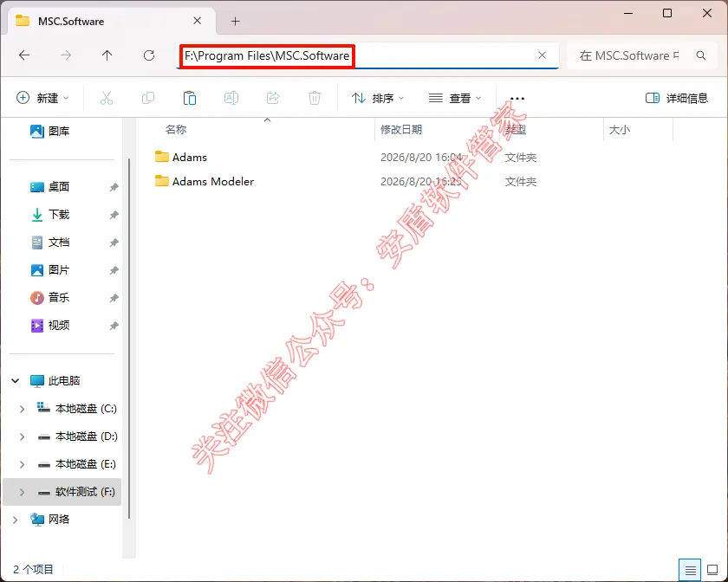Expand the 软件测试 (F:) node
The width and height of the screenshot is (728, 582).
22,492
